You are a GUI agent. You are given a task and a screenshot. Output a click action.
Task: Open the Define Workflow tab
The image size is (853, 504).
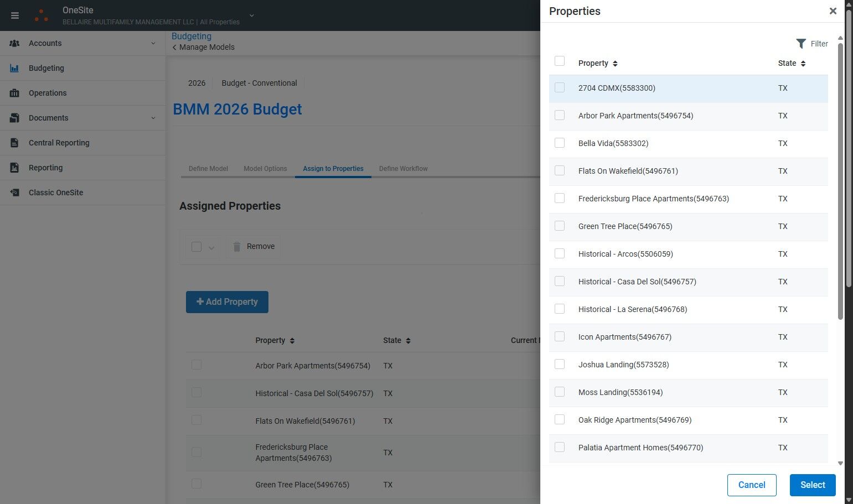[x=403, y=169]
